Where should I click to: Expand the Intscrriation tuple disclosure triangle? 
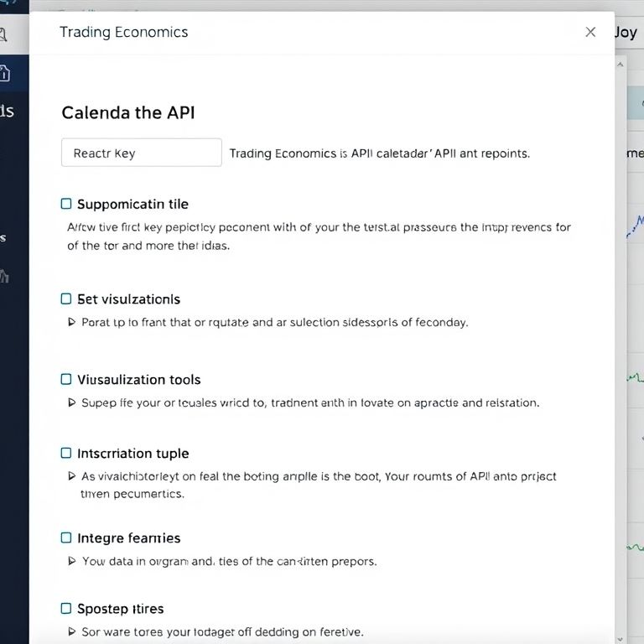[x=71, y=476]
